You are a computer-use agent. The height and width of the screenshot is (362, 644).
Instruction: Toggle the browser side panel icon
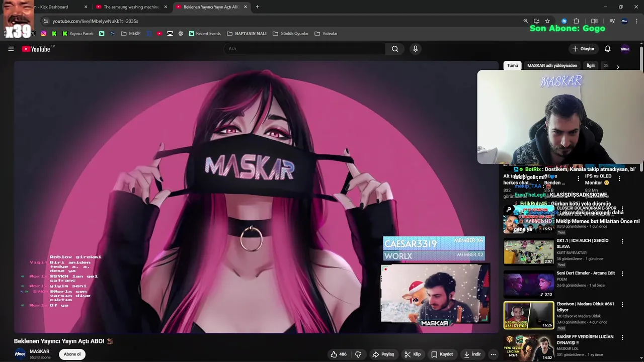coord(594,21)
